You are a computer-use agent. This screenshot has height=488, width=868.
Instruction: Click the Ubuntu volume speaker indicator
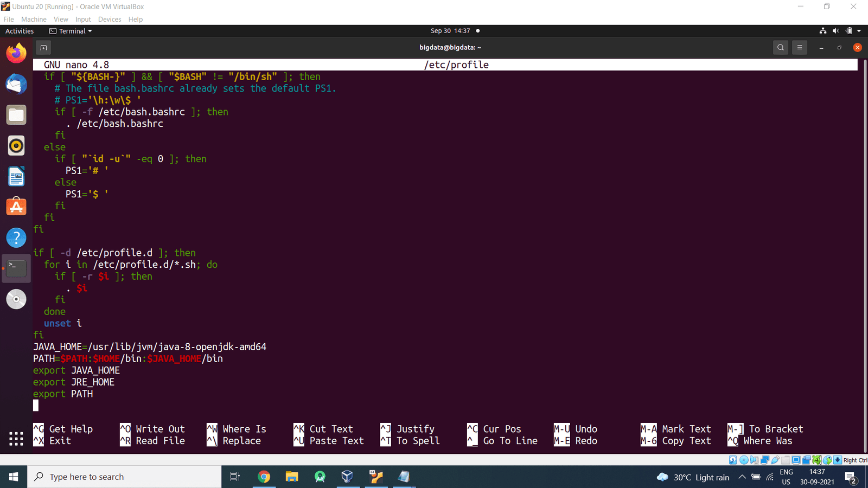[x=835, y=31]
